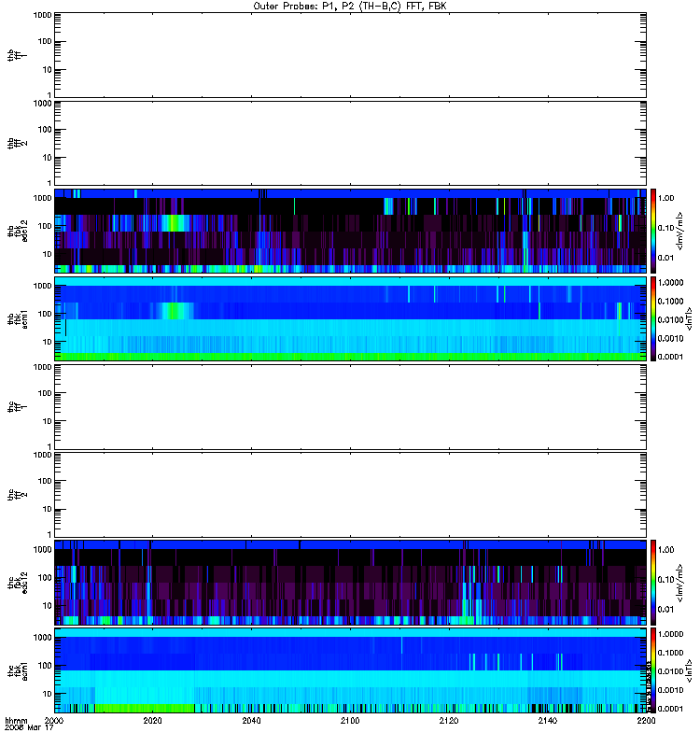Click the empty thb fft 1 panel
This screenshot has height=747, width=700.
tap(350, 55)
